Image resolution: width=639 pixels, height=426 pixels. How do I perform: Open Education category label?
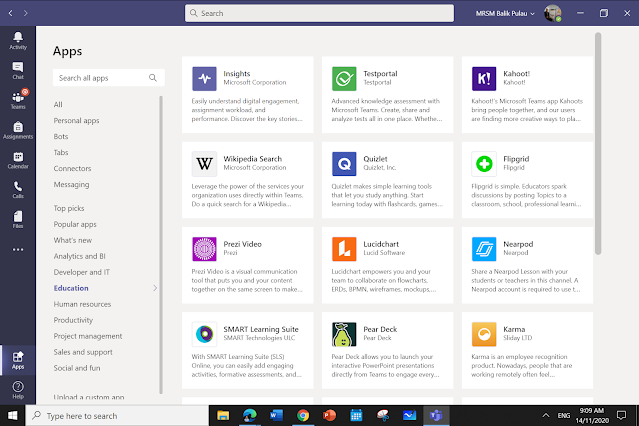tap(71, 288)
